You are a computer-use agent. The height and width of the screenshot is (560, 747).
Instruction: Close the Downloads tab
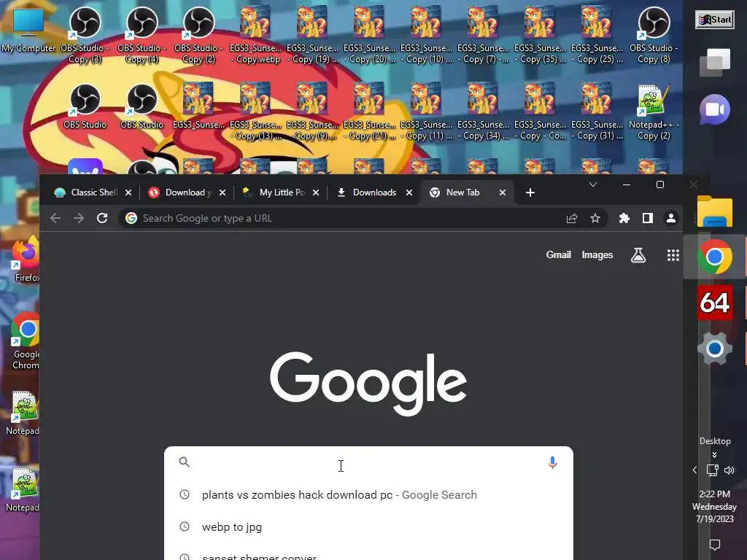click(x=409, y=192)
